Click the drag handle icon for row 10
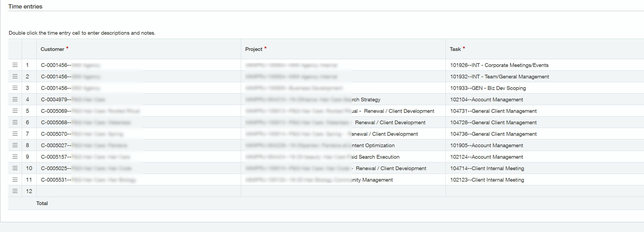This screenshot has width=644, height=232. [15, 168]
